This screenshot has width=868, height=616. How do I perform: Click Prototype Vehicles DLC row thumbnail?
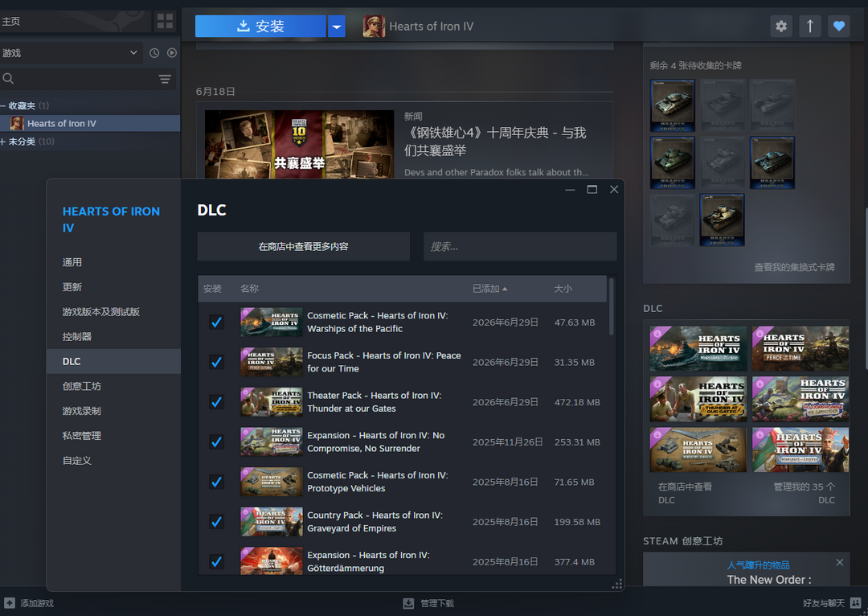[272, 482]
